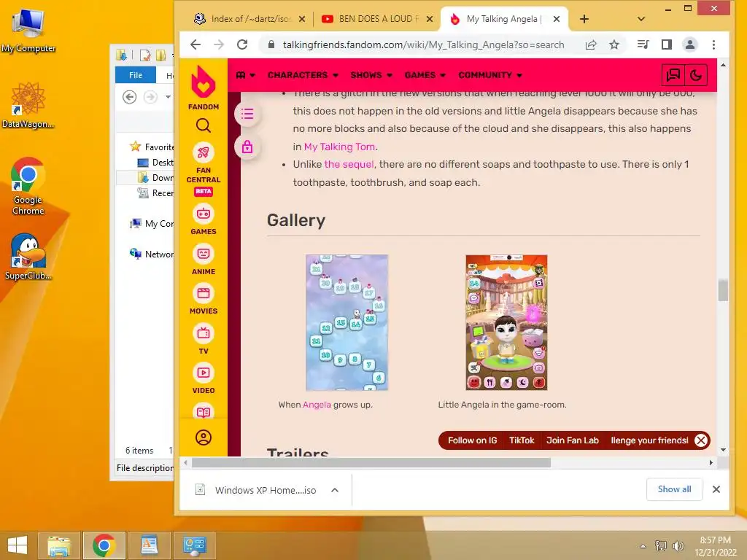Click the vertical scrollbar thumb
Viewport: 747px width, 560px height.
[x=723, y=290]
